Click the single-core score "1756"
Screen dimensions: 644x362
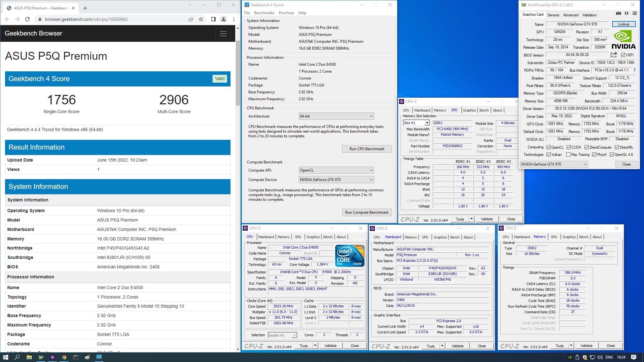[61, 100]
